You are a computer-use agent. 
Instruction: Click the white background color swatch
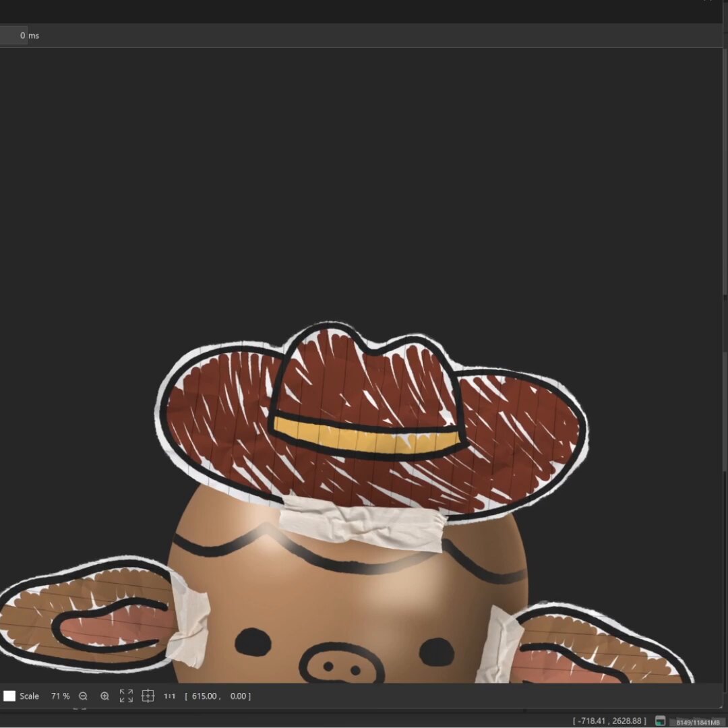9,696
